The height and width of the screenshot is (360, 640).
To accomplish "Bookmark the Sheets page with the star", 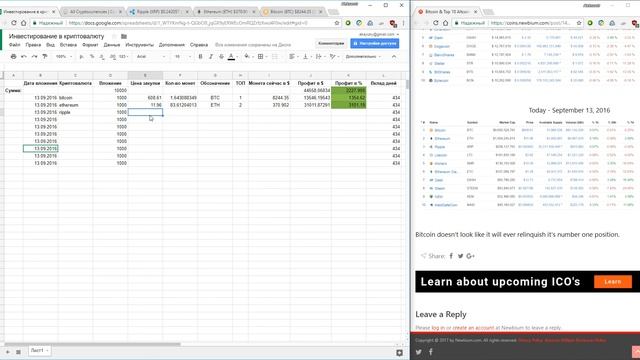I will pos(337,23).
